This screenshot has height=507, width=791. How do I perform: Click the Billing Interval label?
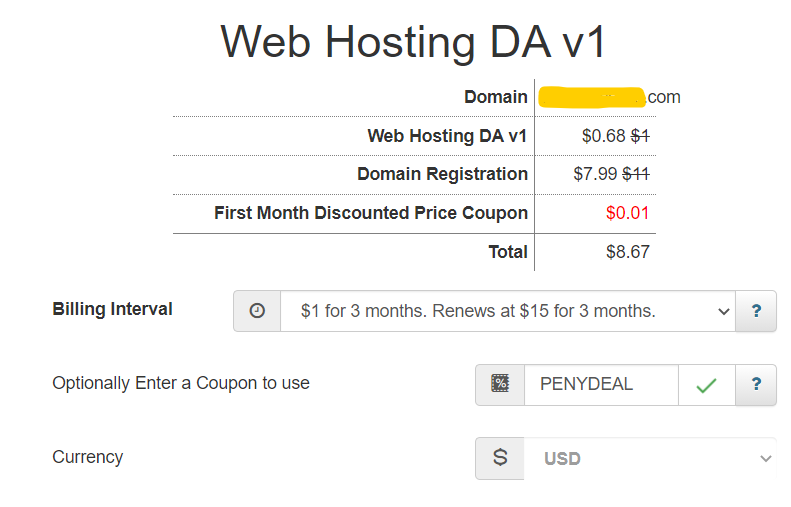coord(112,309)
